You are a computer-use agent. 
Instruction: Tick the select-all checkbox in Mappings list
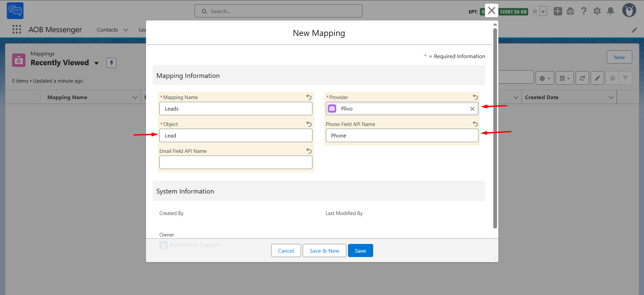click(37, 97)
